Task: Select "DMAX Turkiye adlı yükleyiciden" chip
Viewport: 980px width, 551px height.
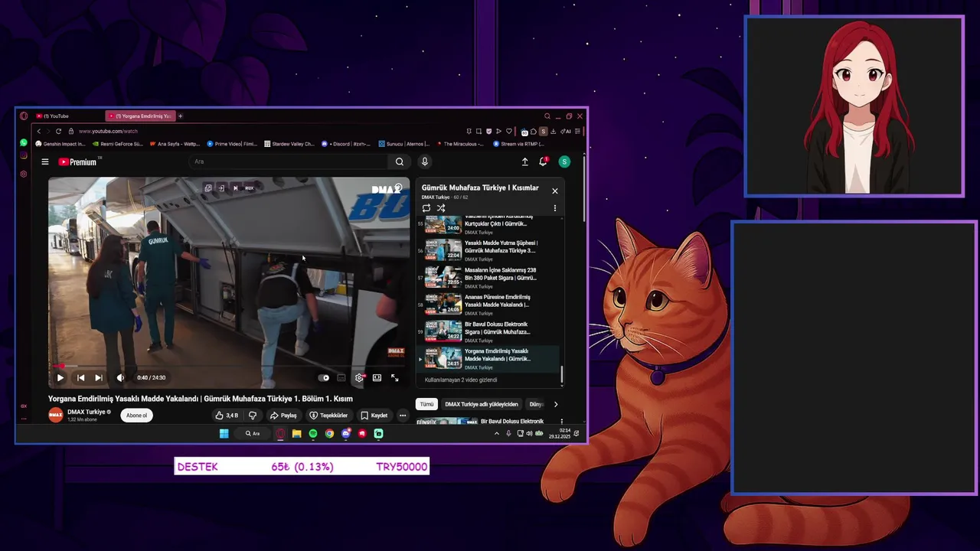Action: 482,404
